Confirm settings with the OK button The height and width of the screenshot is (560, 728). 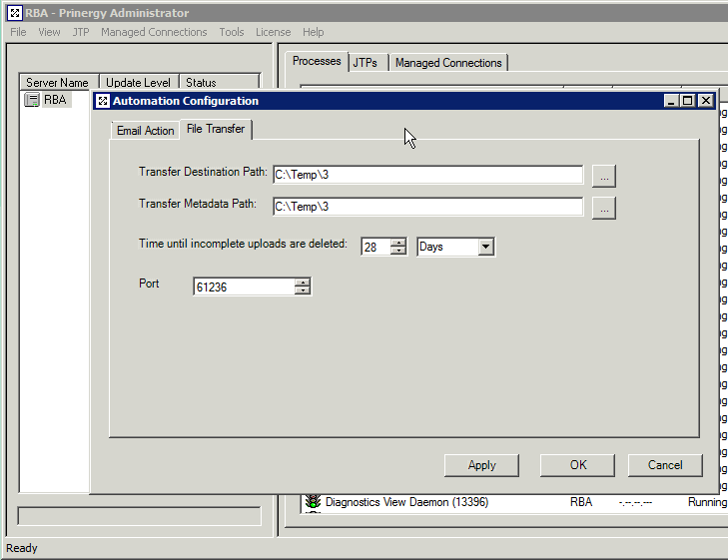point(578,465)
